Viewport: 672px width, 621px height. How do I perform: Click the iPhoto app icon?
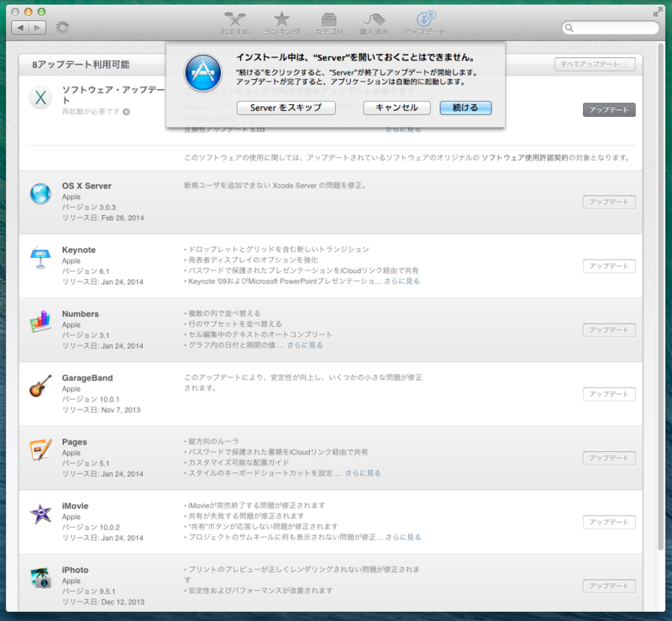(x=40, y=577)
